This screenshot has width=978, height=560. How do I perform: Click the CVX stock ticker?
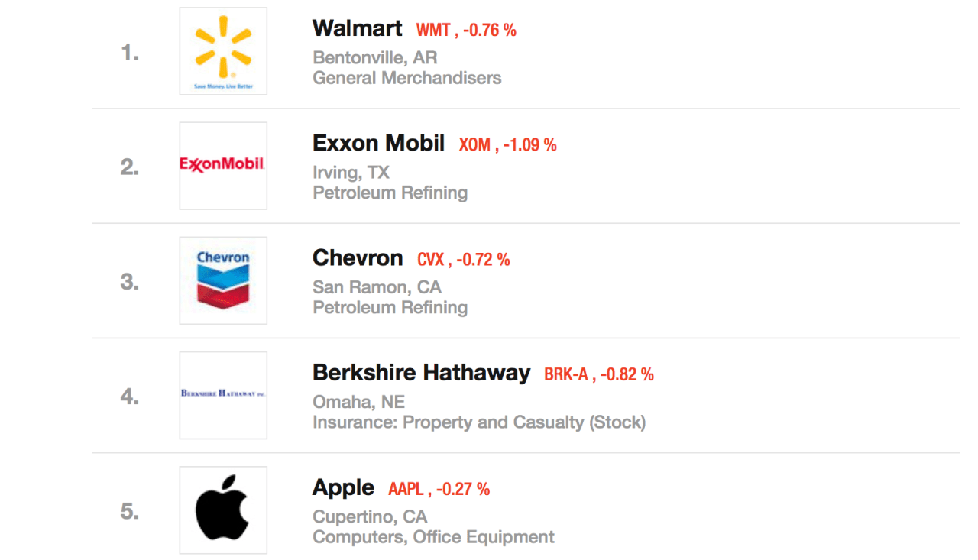(430, 260)
